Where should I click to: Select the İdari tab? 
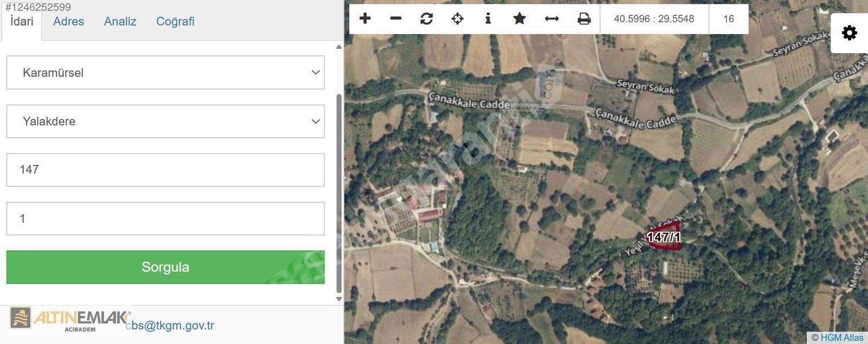tap(22, 22)
